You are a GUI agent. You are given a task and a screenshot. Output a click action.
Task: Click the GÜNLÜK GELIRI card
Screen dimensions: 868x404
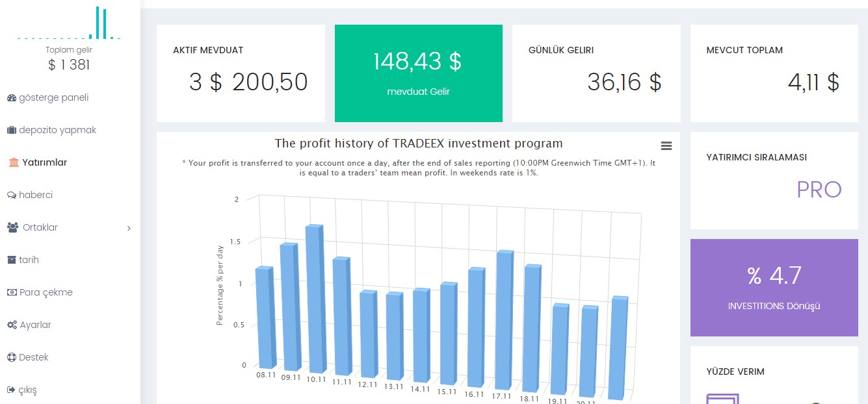pyautogui.click(x=596, y=73)
